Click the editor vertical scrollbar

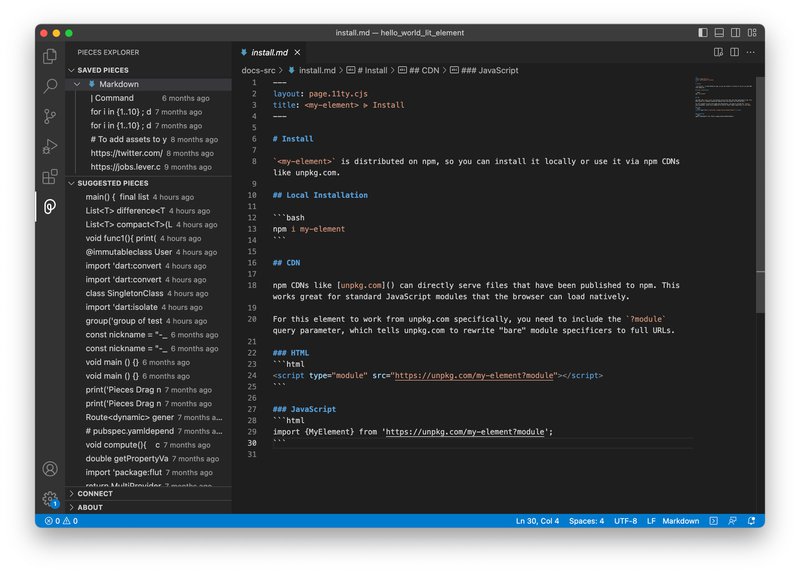click(760, 194)
